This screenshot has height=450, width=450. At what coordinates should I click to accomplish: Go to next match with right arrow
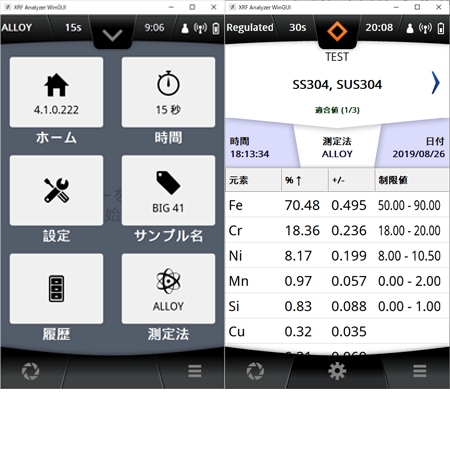435,83
